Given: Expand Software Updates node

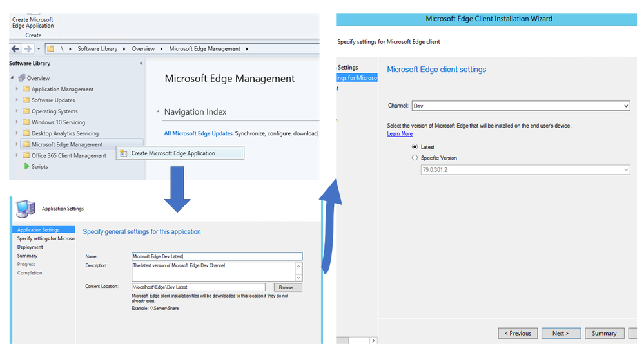Looking at the screenshot, I should (x=17, y=100).
